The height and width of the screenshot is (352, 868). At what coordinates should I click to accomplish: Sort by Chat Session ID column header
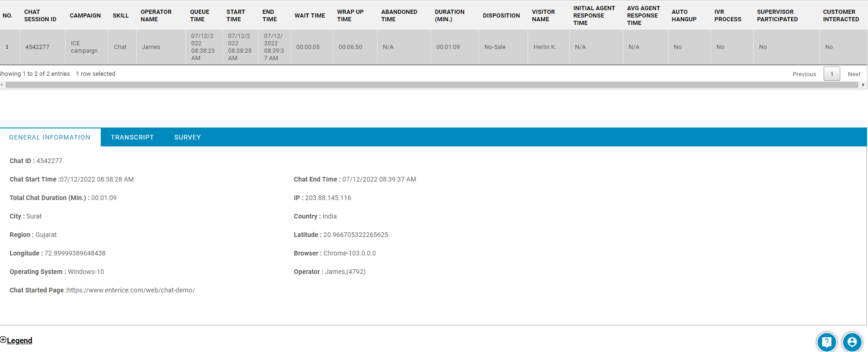tap(40, 15)
